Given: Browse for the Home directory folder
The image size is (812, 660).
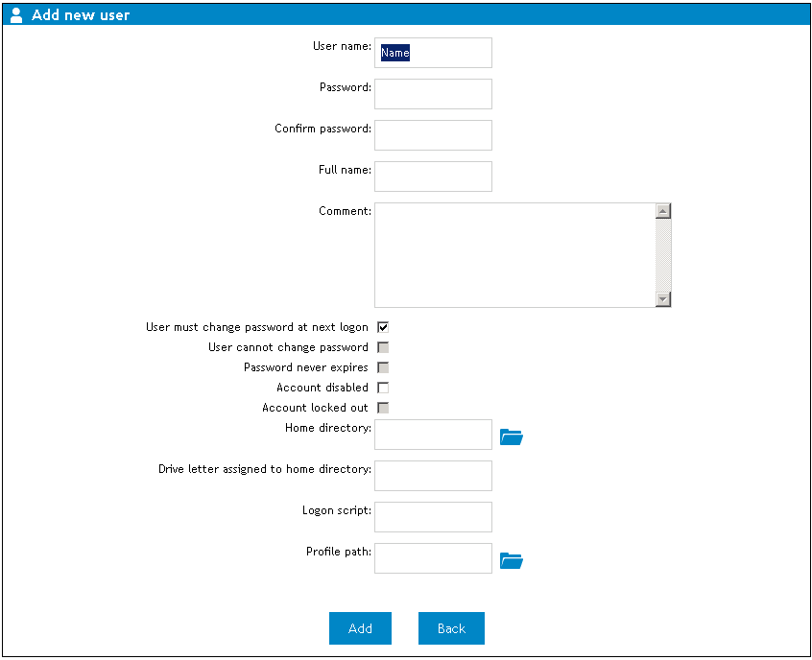Looking at the screenshot, I should coord(512,437).
